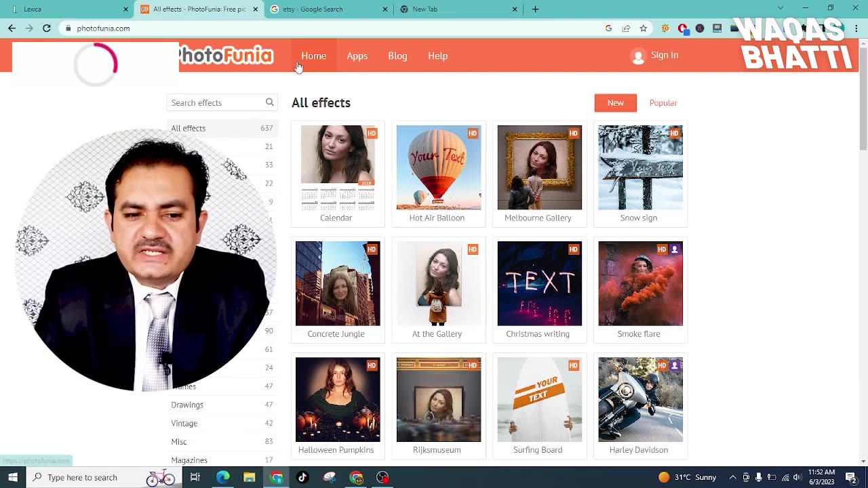The image size is (868, 488).
Task: Open the Blog menu item
Action: click(x=397, y=56)
